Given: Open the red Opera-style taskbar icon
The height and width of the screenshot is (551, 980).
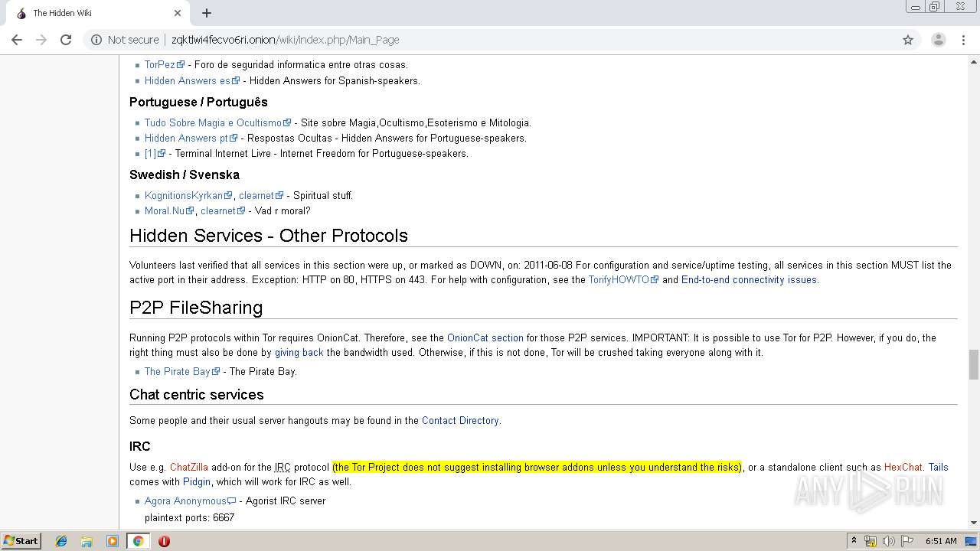Looking at the screenshot, I should click(164, 541).
